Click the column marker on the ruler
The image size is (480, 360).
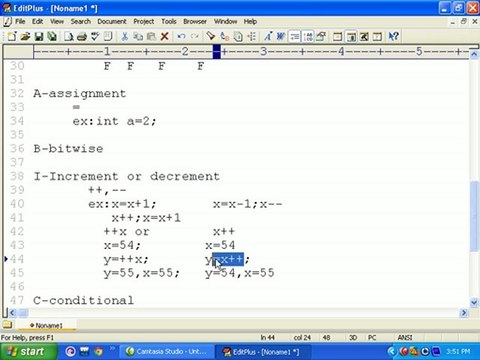(217, 52)
